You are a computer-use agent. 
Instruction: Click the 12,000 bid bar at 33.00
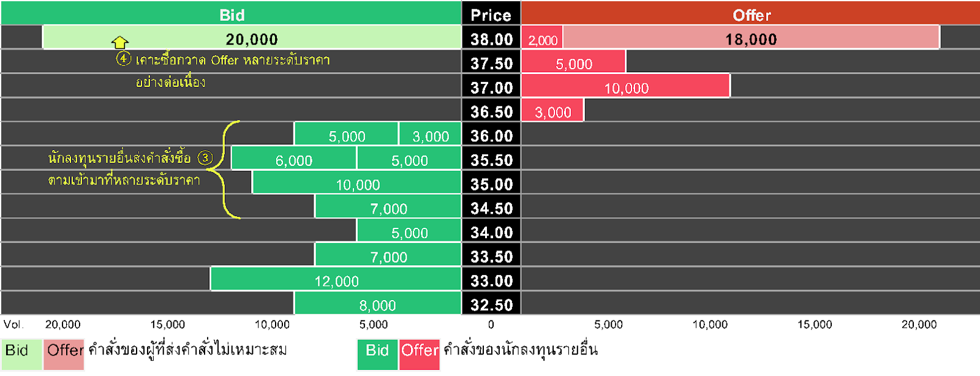pyautogui.click(x=336, y=280)
